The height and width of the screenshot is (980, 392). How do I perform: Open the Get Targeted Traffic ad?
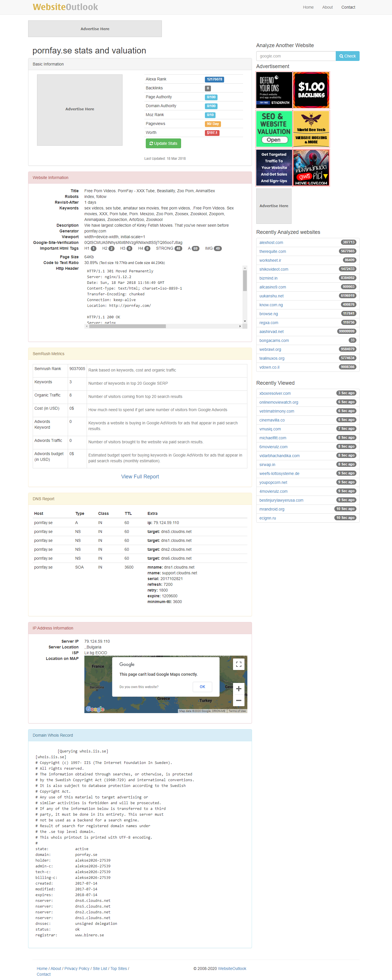[274, 168]
